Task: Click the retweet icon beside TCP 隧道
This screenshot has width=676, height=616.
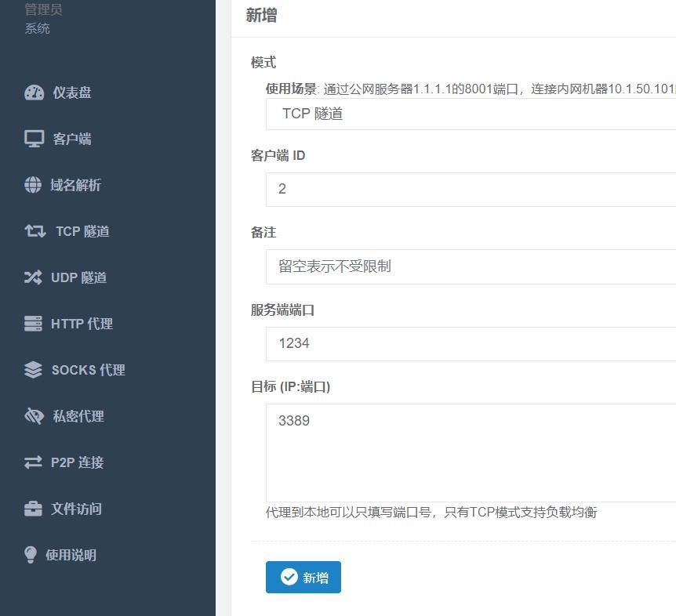Action: [35, 231]
